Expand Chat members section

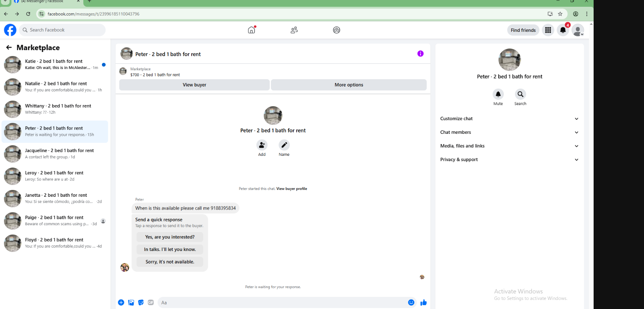pyautogui.click(x=509, y=132)
